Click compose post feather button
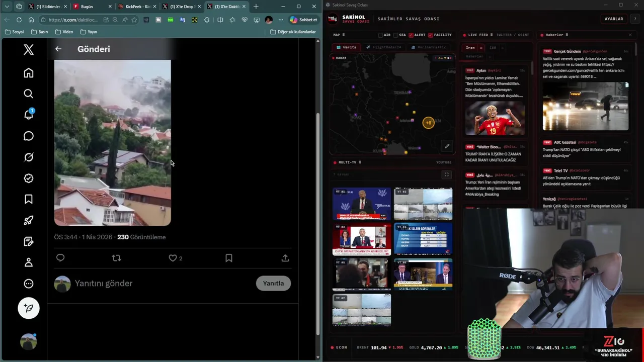644x362 pixels. (x=29, y=308)
